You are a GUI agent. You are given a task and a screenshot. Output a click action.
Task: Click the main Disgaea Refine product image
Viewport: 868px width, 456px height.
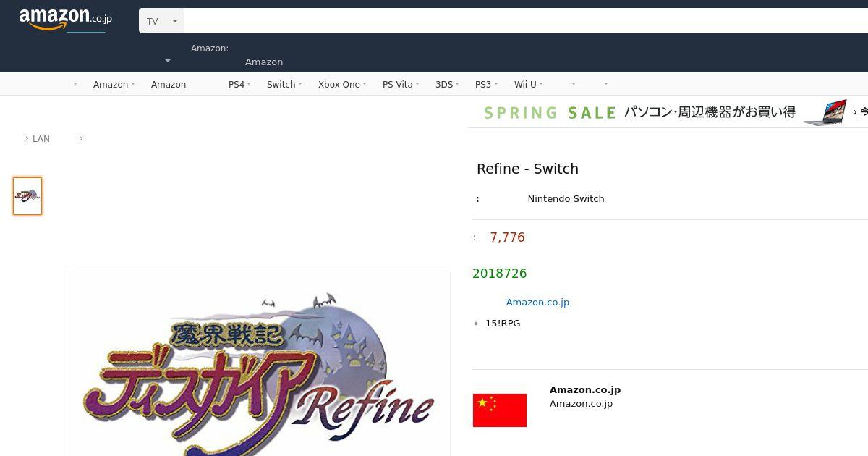click(260, 363)
